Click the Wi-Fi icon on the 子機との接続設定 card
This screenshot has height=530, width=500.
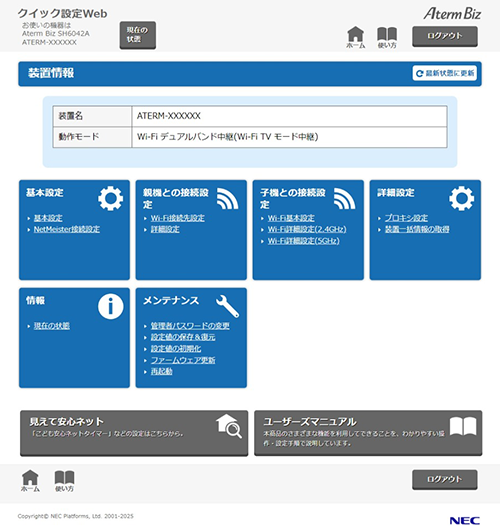[x=344, y=198]
